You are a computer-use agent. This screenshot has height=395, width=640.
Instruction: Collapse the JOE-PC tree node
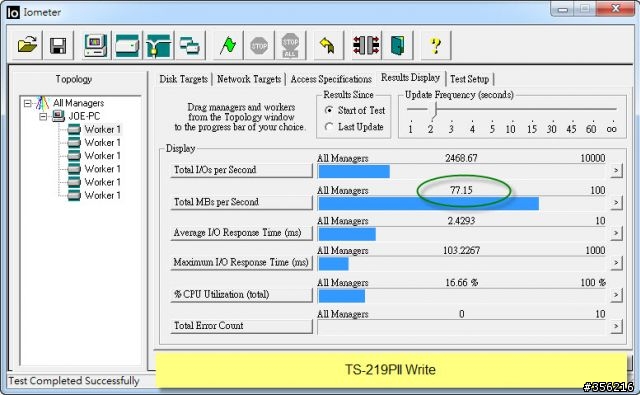[43, 117]
